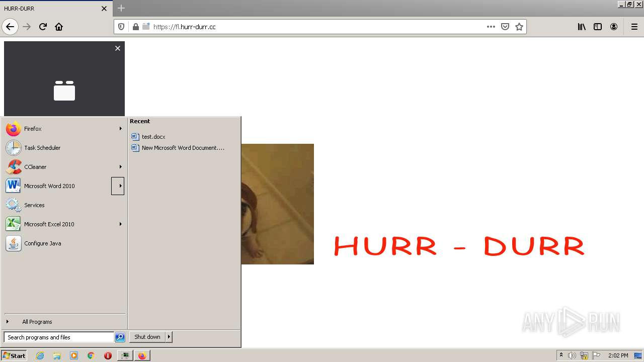Viewport: 644px width, 362px height.
Task: Switch to Firefox taskbar button
Action: coord(142,355)
